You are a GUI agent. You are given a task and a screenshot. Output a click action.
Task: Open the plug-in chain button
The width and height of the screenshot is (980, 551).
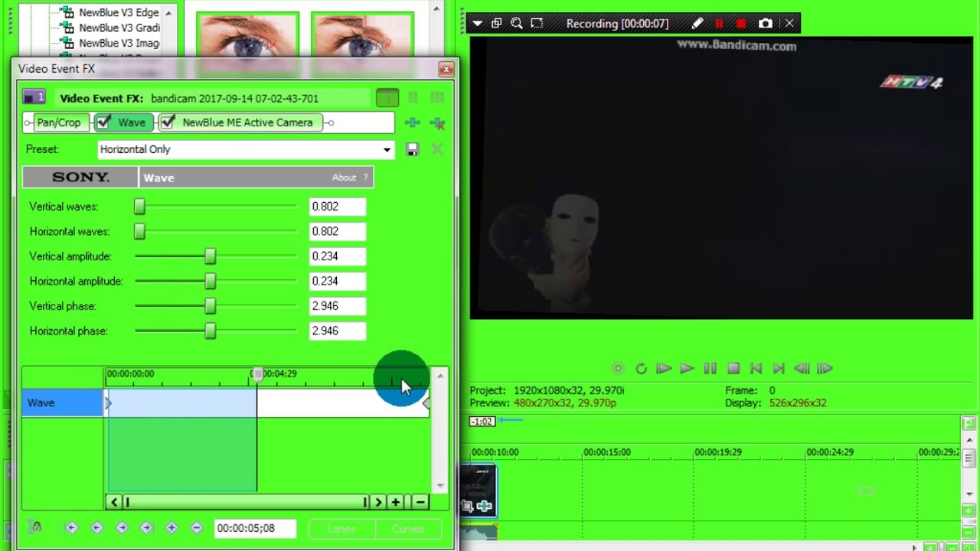[412, 122]
